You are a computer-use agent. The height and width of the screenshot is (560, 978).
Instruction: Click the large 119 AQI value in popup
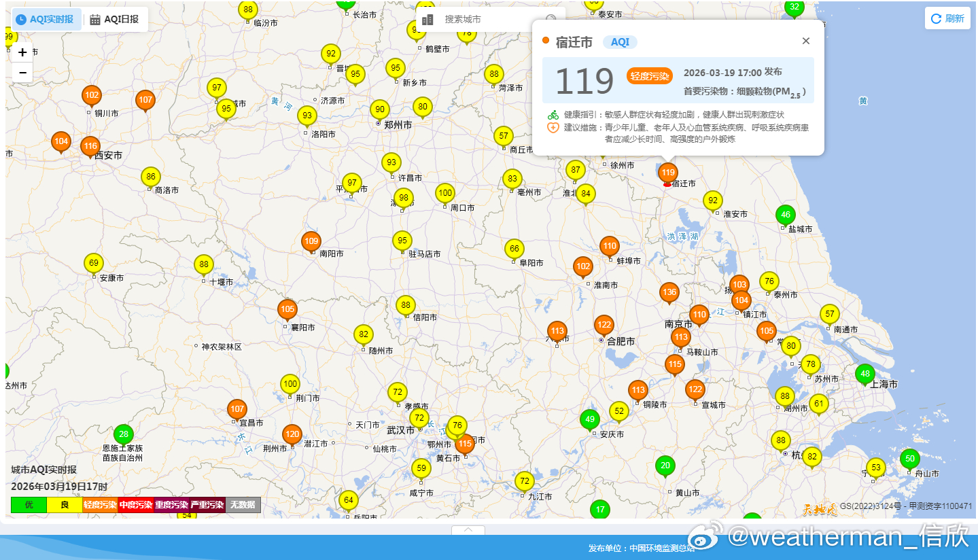[584, 81]
